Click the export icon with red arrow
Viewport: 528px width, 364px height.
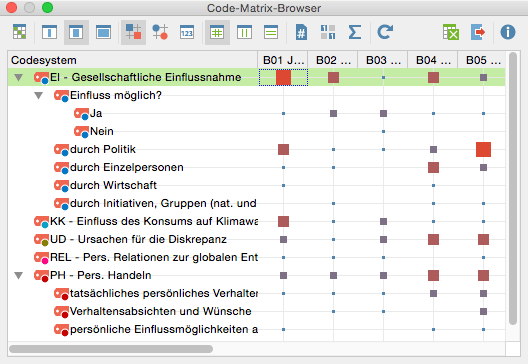pyautogui.click(x=478, y=32)
